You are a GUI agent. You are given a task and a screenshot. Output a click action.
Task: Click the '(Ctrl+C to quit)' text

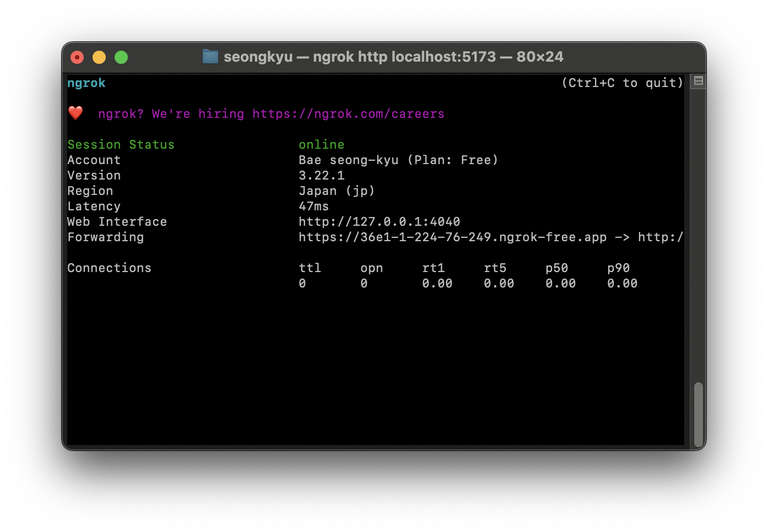click(622, 83)
